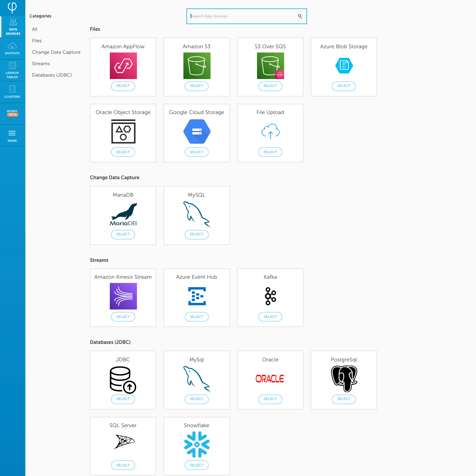Select SQL Server data source

[123, 465]
